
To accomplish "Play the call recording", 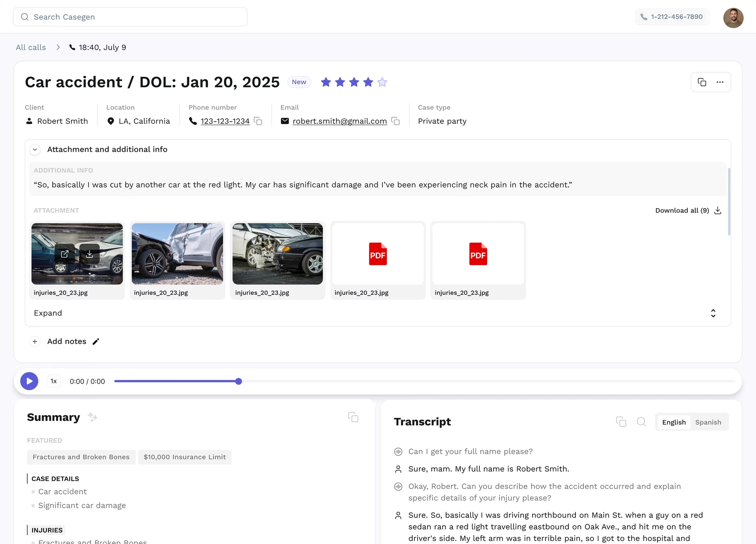I will coord(30,381).
